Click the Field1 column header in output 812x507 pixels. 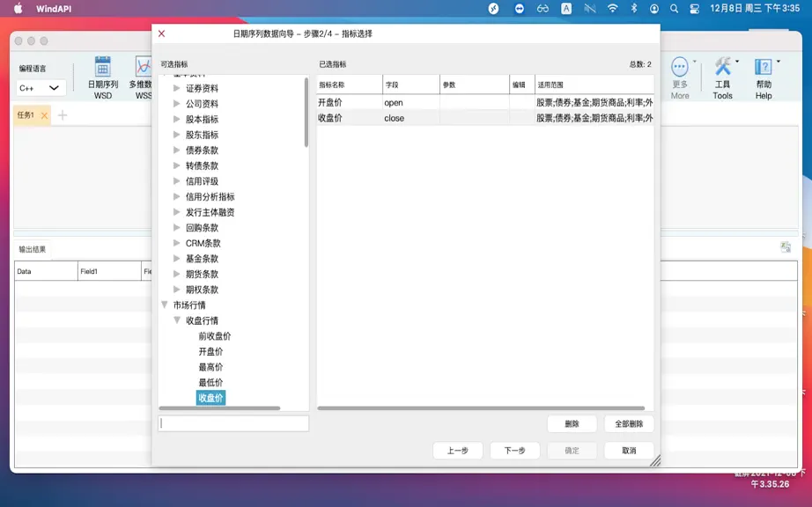109,271
